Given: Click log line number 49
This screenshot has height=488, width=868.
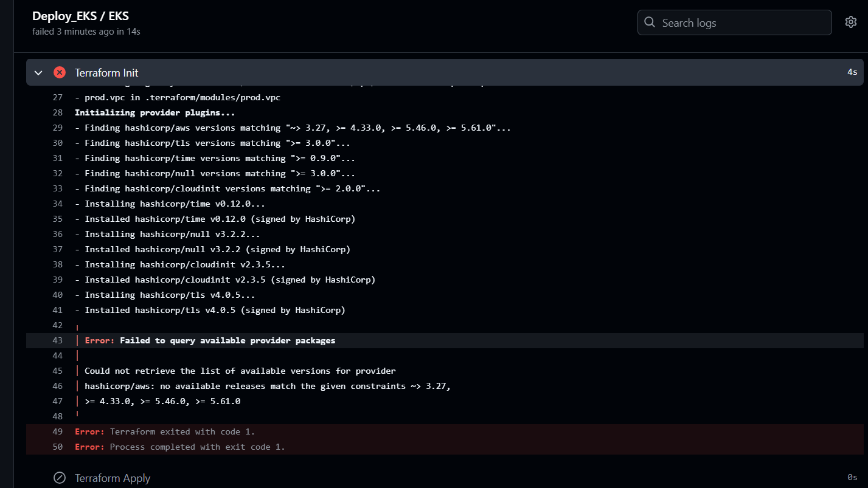Looking at the screenshot, I should (58, 431).
